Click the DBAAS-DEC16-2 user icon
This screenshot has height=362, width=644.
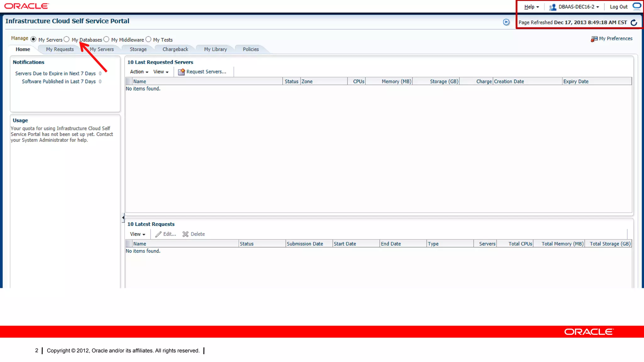(552, 7)
